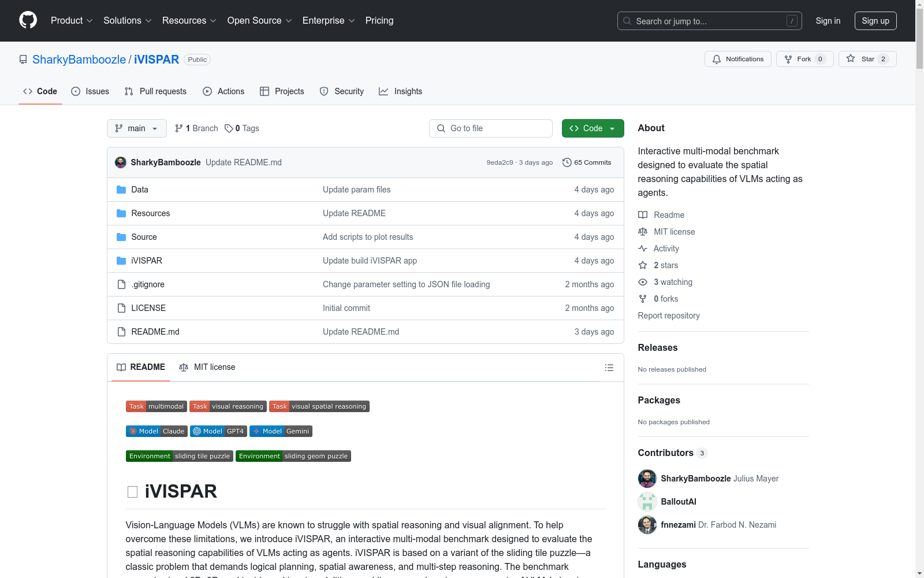
Task: Click the Source folder icon
Action: (121, 237)
